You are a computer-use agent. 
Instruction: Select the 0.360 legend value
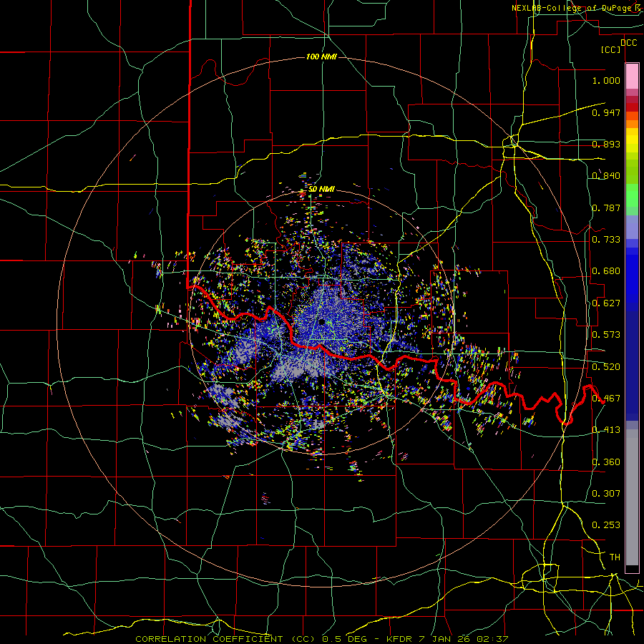pyautogui.click(x=606, y=462)
